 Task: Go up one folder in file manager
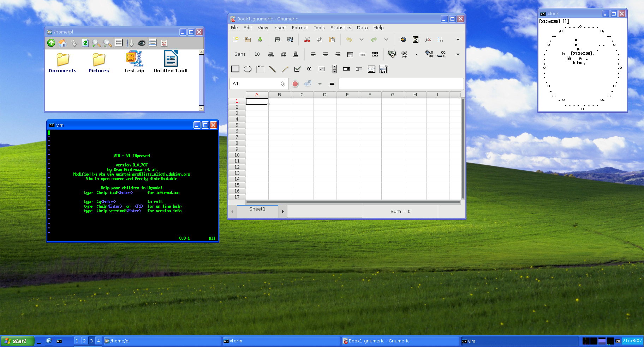coord(51,43)
